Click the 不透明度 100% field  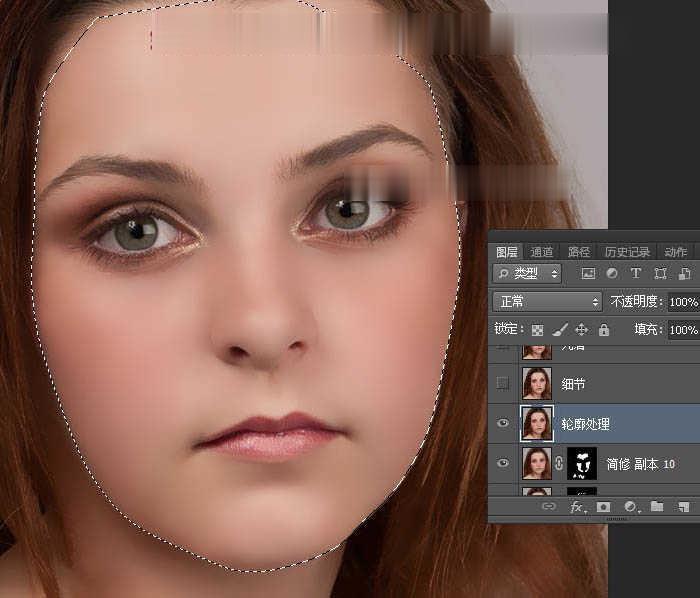683,302
